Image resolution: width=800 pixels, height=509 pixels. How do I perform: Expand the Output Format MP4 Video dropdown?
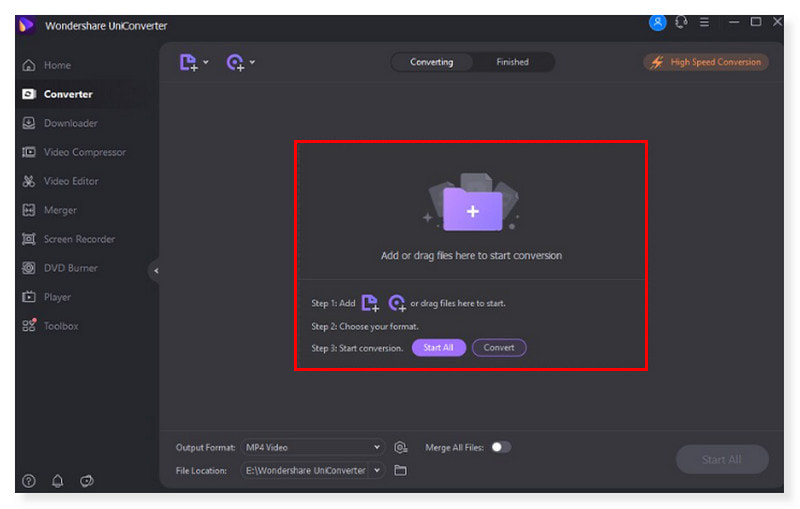[x=311, y=447]
